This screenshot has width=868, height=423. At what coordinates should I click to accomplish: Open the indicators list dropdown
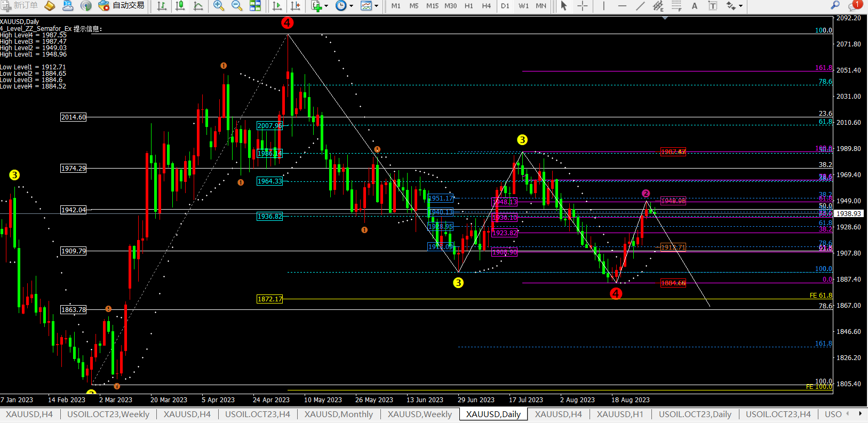pyautogui.click(x=320, y=6)
